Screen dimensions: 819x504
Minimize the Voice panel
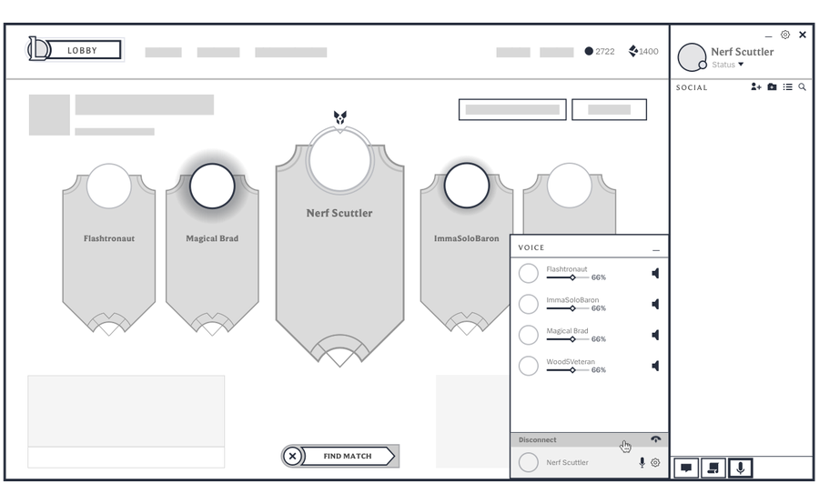[655, 248]
